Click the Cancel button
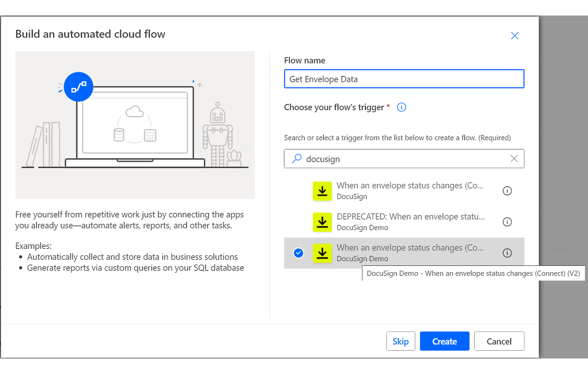This screenshot has height=374, width=588. point(499,341)
